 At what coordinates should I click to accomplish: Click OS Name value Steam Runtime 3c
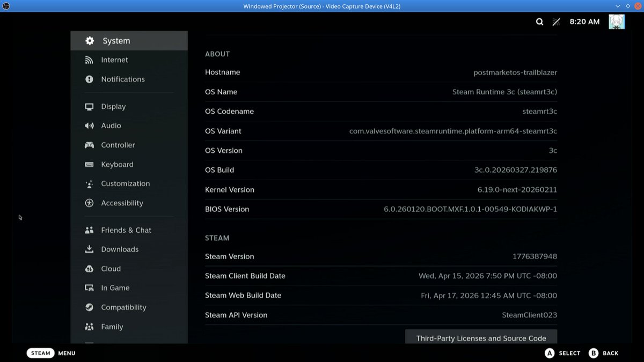tap(504, 92)
